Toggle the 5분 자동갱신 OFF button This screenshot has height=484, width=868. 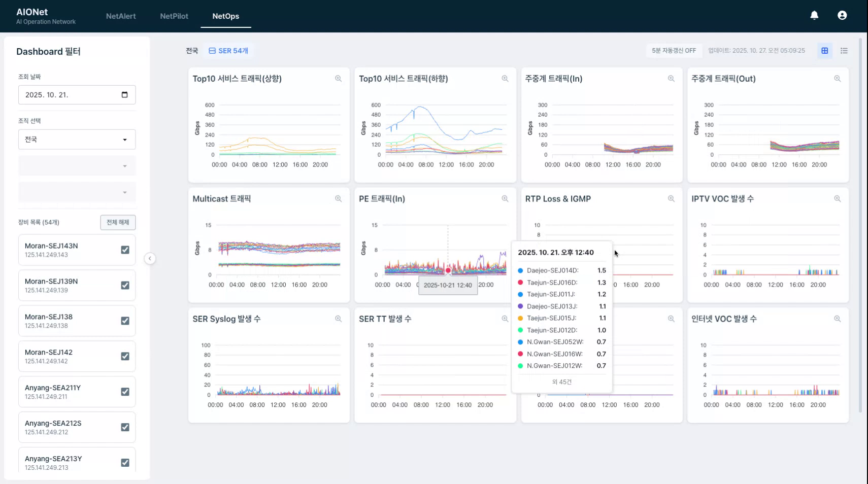[674, 51]
